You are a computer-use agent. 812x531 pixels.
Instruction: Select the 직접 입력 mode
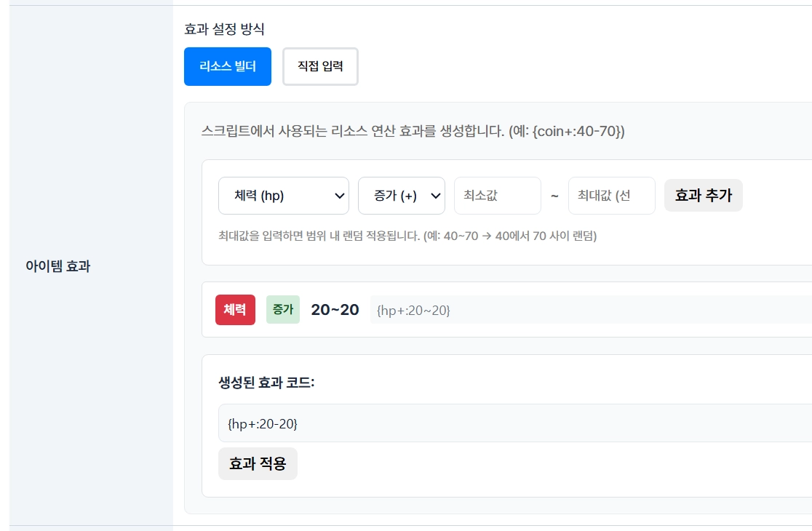click(x=320, y=67)
